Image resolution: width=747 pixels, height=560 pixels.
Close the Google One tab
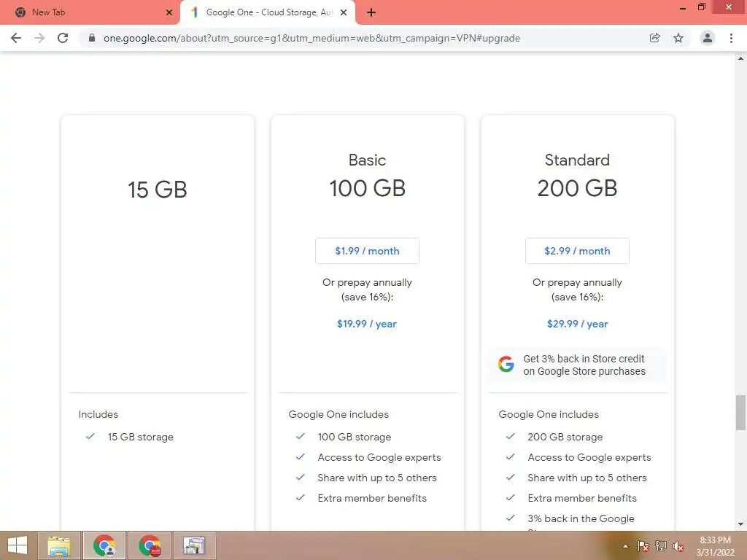click(344, 12)
